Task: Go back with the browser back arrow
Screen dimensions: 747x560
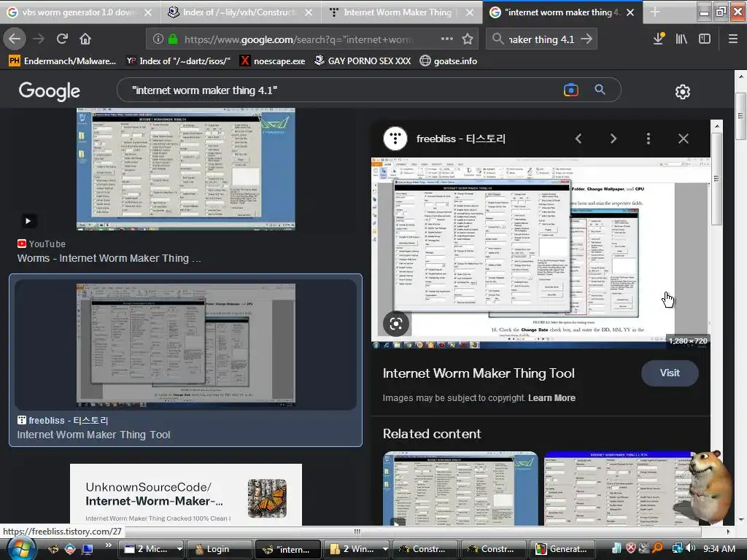Action: coord(15,39)
